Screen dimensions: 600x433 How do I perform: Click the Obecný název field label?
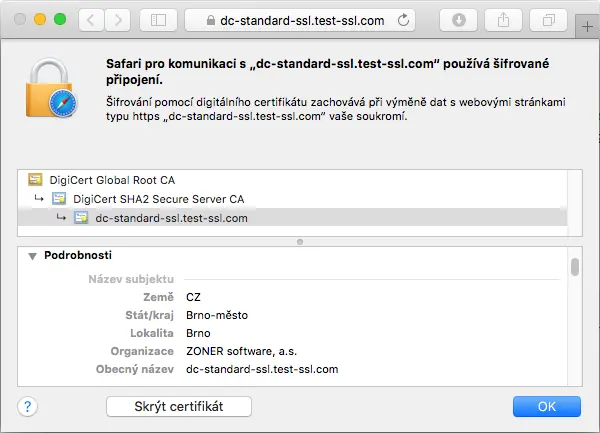135,369
